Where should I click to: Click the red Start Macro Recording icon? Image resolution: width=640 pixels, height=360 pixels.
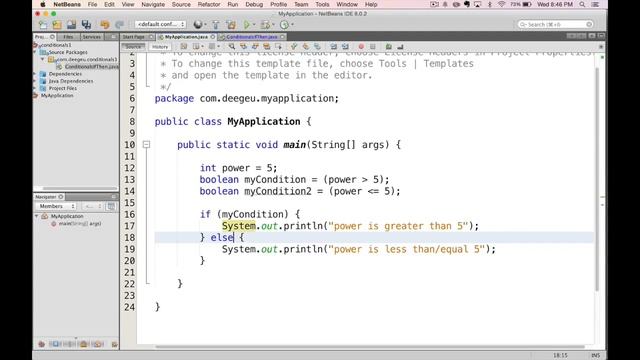click(361, 47)
